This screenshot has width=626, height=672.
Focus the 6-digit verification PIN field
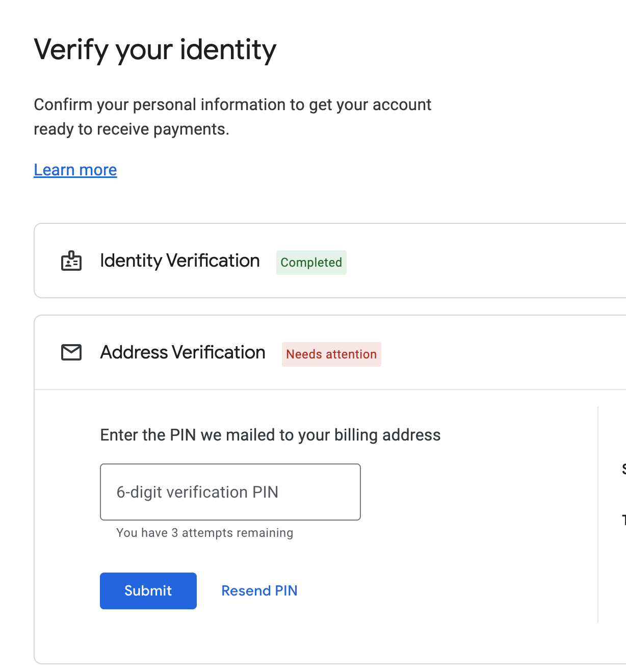tap(230, 492)
